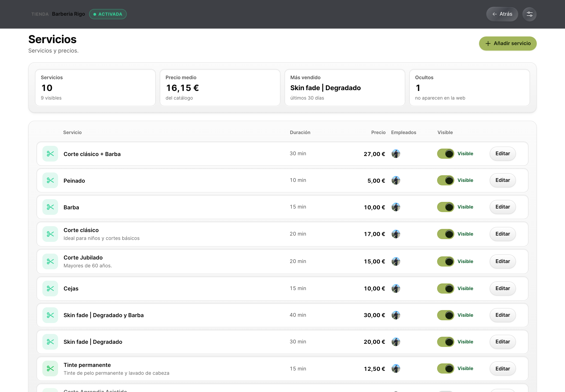Open employee avatar in Corte clásico + Barba row
The width and height of the screenshot is (565, 392).
396,154
